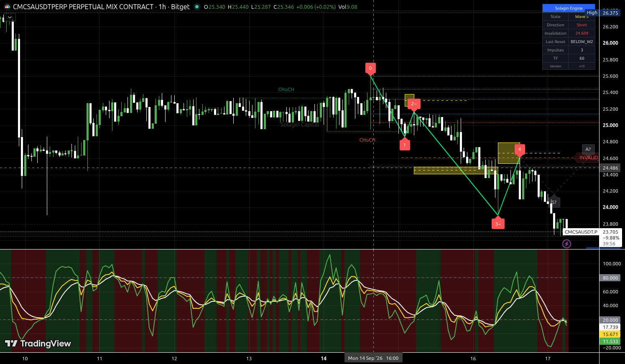
Task: Click the Solagin Engine table header
Action: [x=569, y=8]
